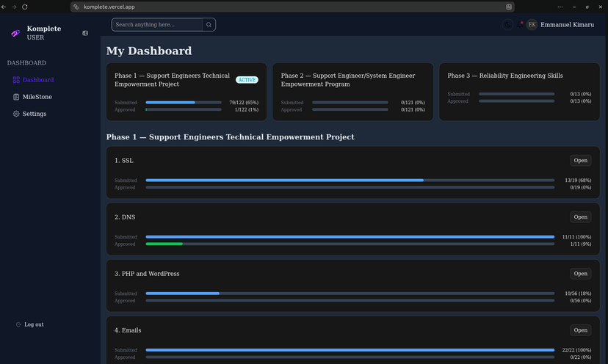Click the Dashboard grid icon in sidebar

(x=16, y=80)
